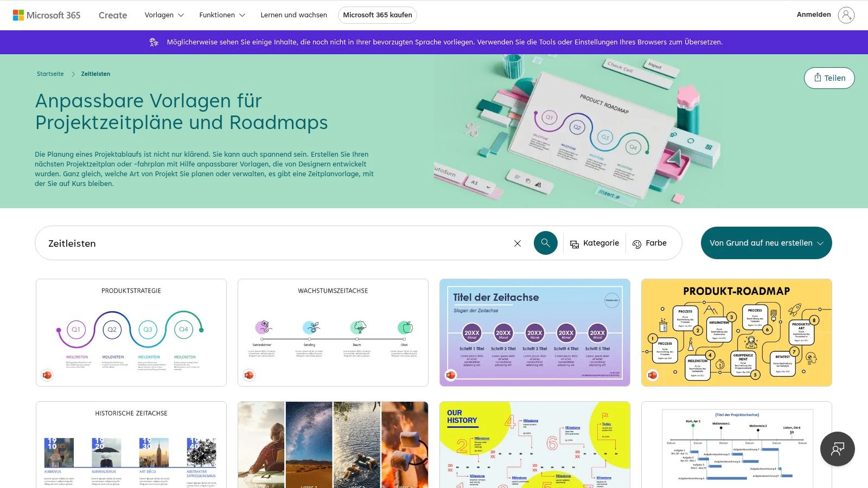Expand the Vorlagen menu
868x488 pixels.
click(x=164, y=15)
